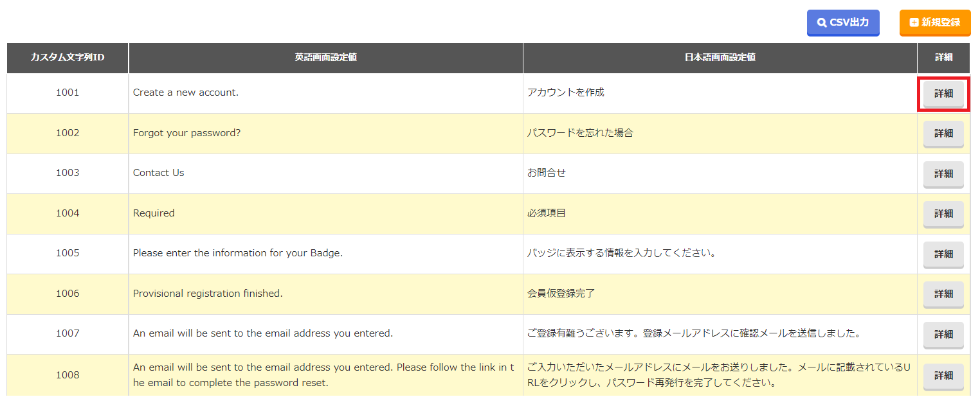The image size is (980, 397).
Task: Open 詳細 for string ID 1005
Action: 943,254
